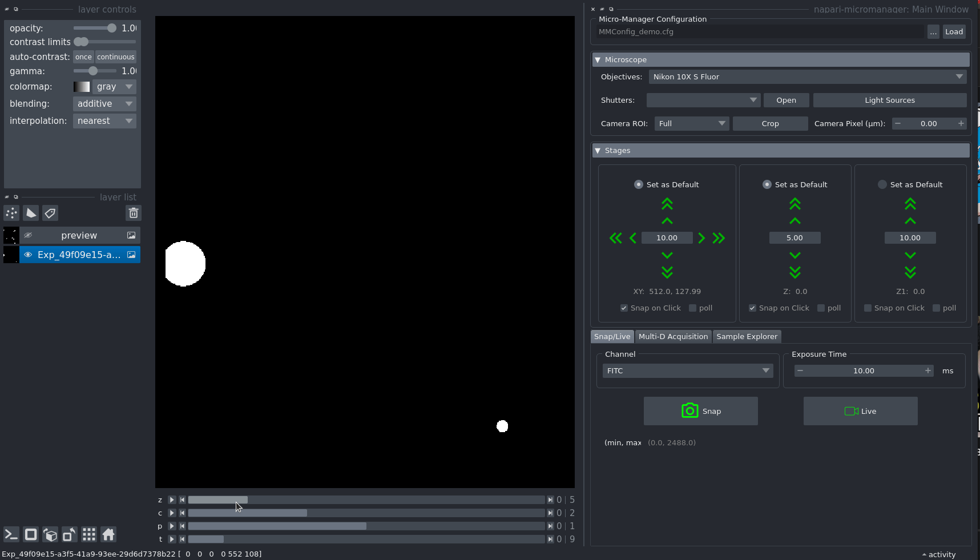Click the contrast limits slider
The height and width of the screenshot is (560, 980).
(x=104, y=42)
